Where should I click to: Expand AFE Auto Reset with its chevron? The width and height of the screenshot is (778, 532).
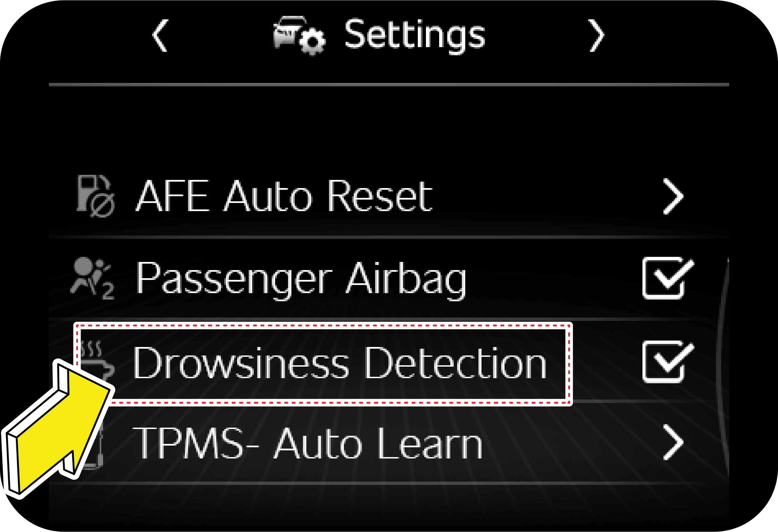tap(672, 197)
